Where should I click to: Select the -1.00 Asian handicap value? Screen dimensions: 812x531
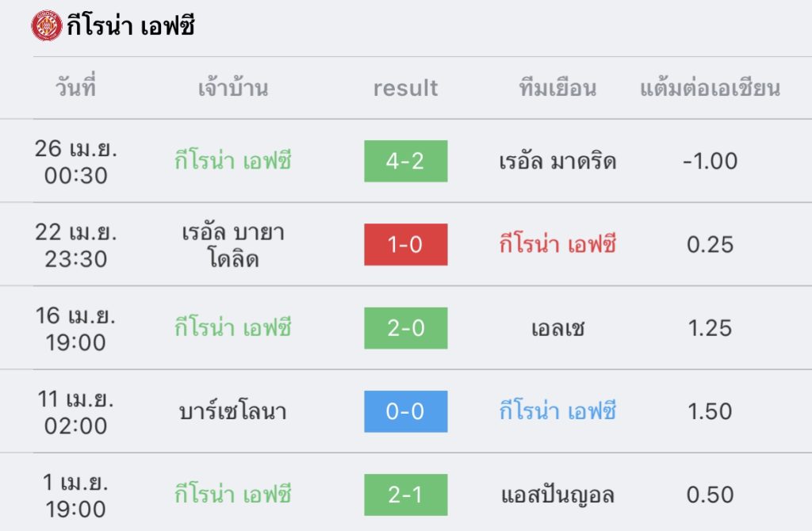coord(710,161)
